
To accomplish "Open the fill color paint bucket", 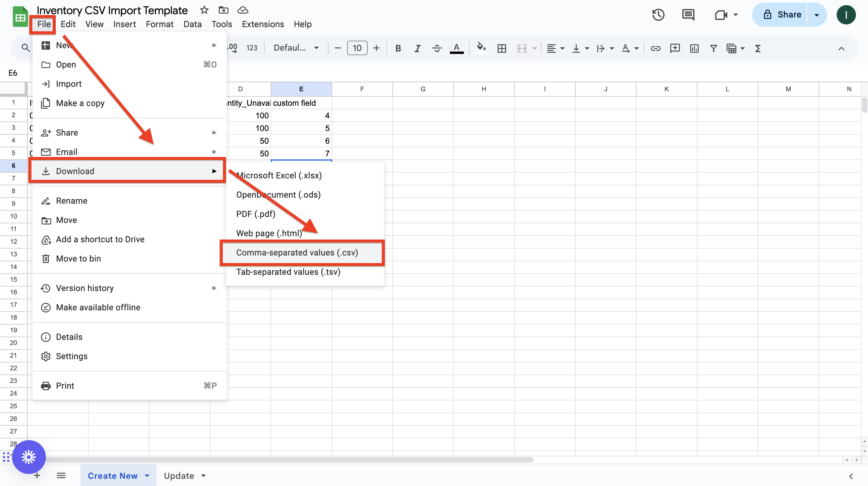I will click(481, 48).
